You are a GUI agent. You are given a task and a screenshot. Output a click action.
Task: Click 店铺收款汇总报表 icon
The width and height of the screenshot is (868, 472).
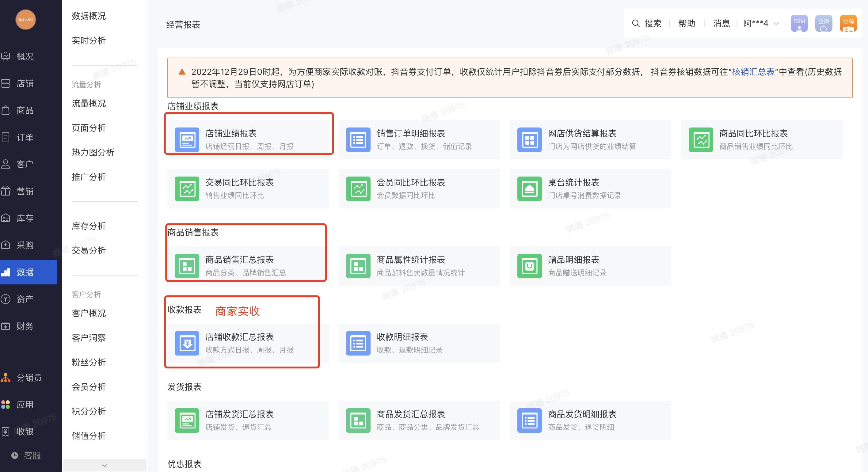(x=187, y=343)
